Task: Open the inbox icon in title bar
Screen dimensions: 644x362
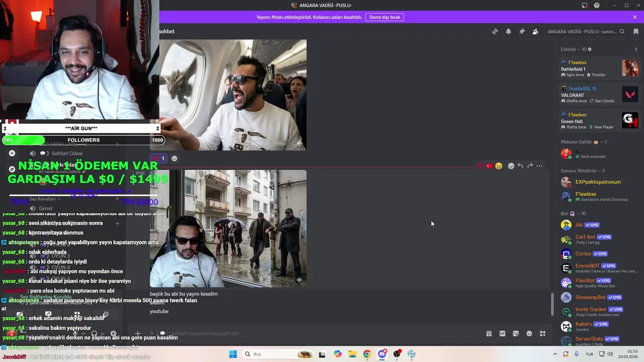Action: (585, 6)
